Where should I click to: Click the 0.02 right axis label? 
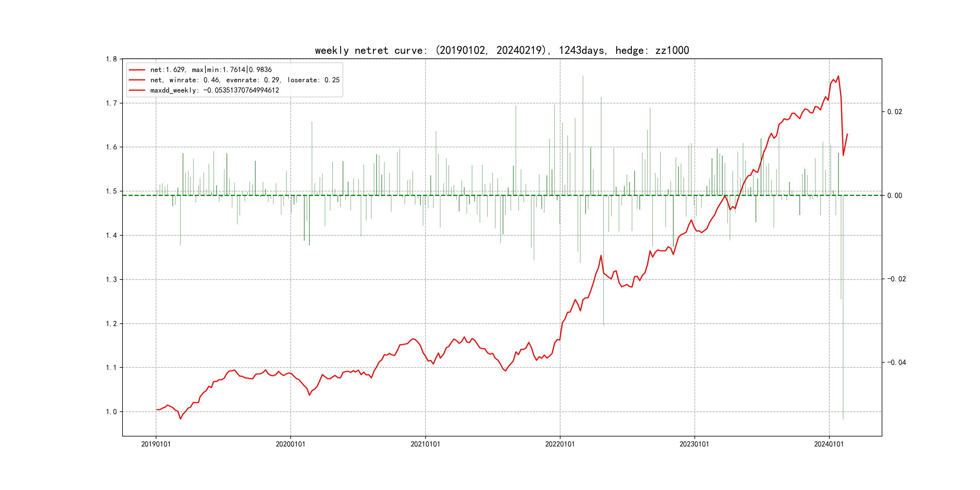(x=894, y=112)
